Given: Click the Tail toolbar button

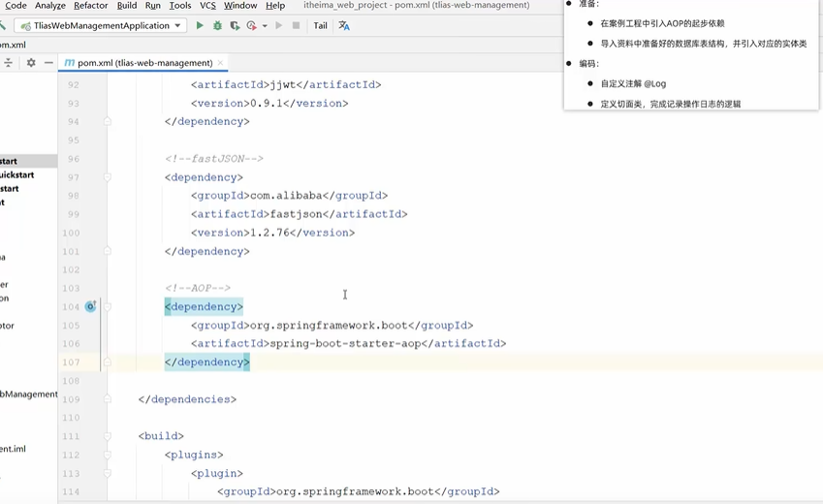Looking at the screenshot, I should click(320, 25).
